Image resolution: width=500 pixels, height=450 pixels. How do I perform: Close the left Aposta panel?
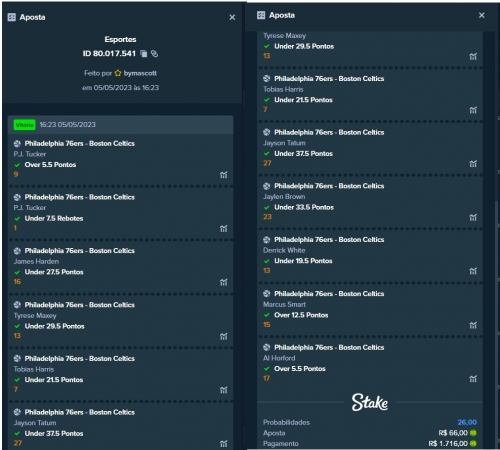tap(232, 17)
